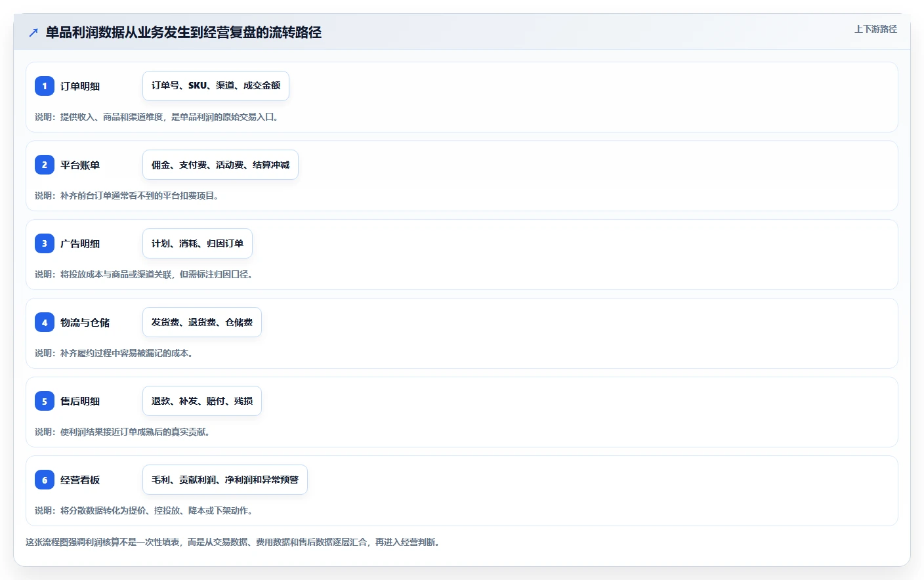
Task: Click description 将投放成本与商品或渠道关联
Action: click(144, 274)
